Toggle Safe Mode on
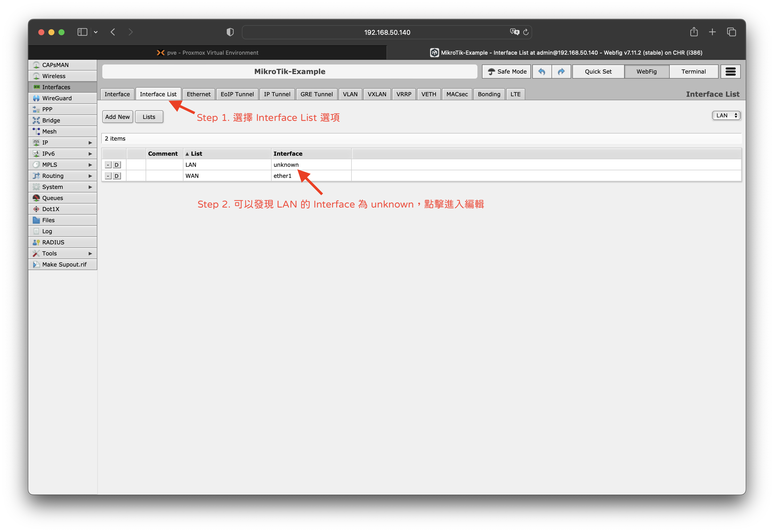This screenshot has height=532, width=774. click(506, 71)
